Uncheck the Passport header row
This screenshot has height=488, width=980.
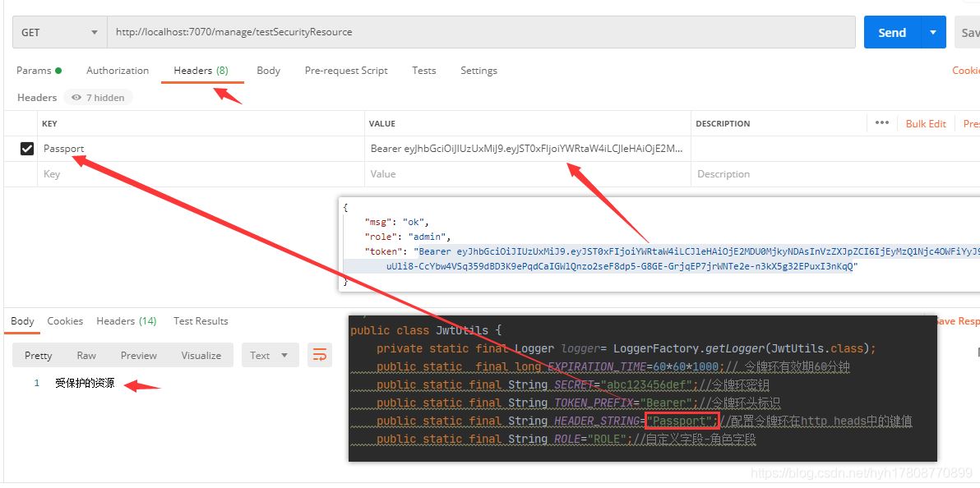point(26,149)
